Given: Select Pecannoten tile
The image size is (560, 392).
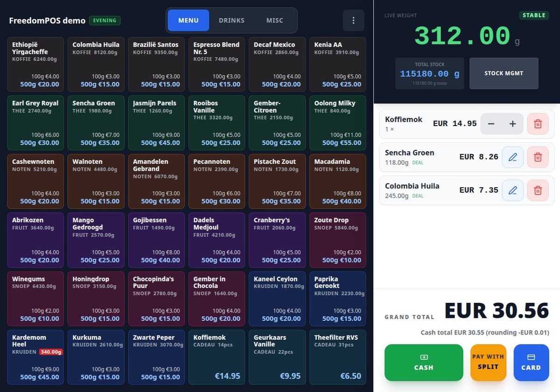Looking at the screenshot, I should [217, 182].
